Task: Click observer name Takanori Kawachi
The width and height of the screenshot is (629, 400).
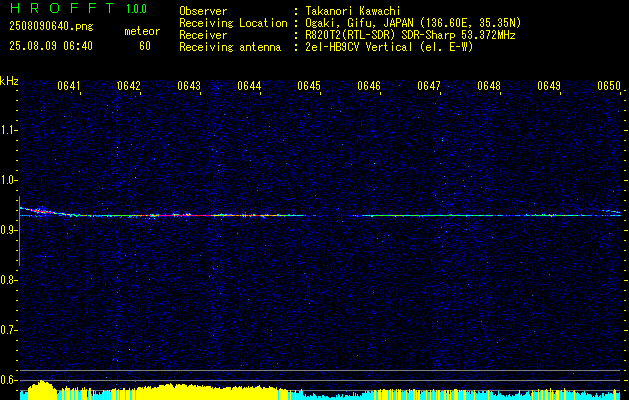Action: 353,11
